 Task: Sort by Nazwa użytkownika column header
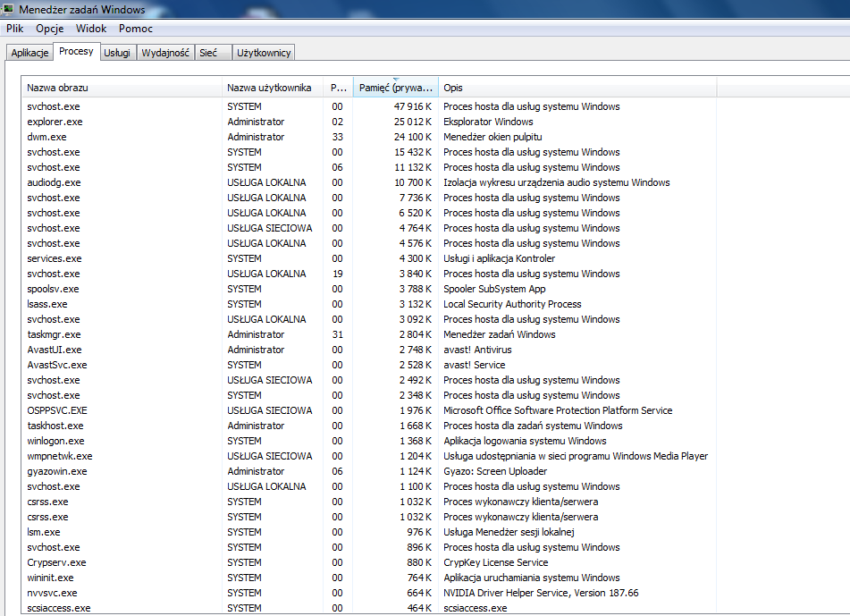point(273,88)
